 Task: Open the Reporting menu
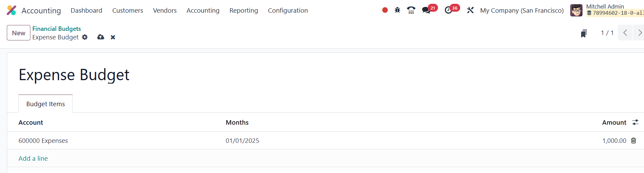(244, 10)
